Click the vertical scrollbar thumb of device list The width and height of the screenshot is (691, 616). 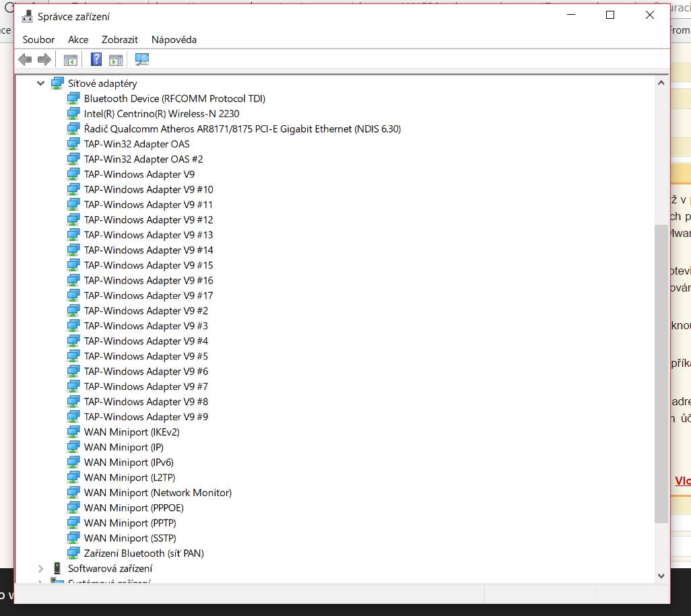pos(661,374)
